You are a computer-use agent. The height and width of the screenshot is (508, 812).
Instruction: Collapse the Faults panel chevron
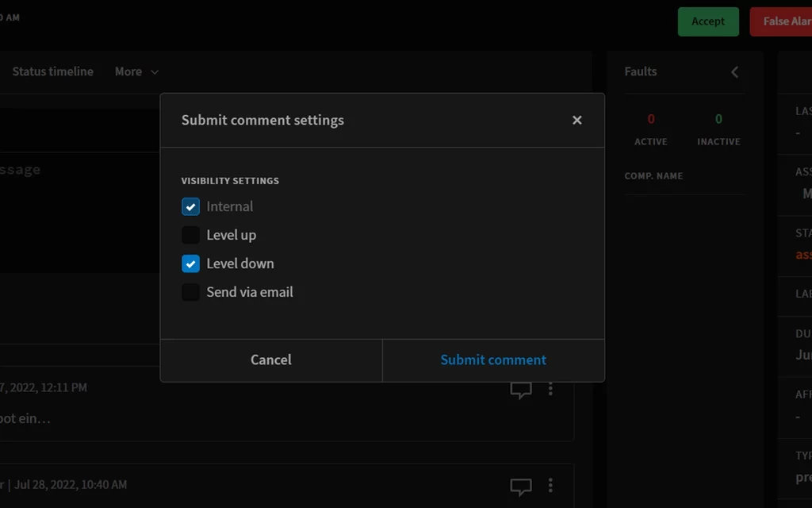[734, 72]
